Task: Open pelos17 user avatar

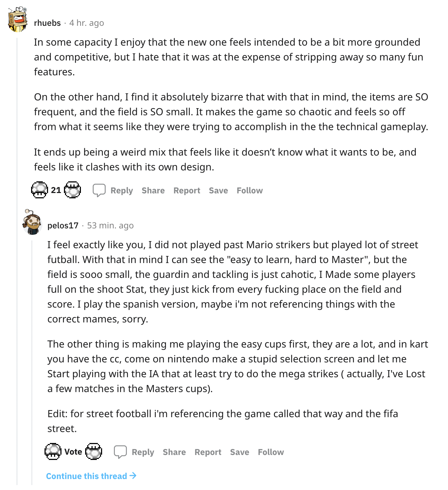Action: (32, 222)
